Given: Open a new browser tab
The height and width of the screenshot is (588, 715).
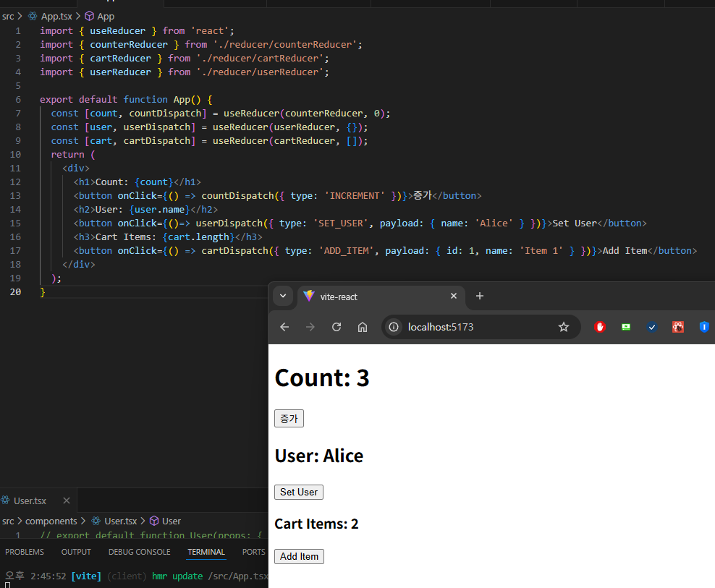Looking at the screenshot, I should (479, 296).
